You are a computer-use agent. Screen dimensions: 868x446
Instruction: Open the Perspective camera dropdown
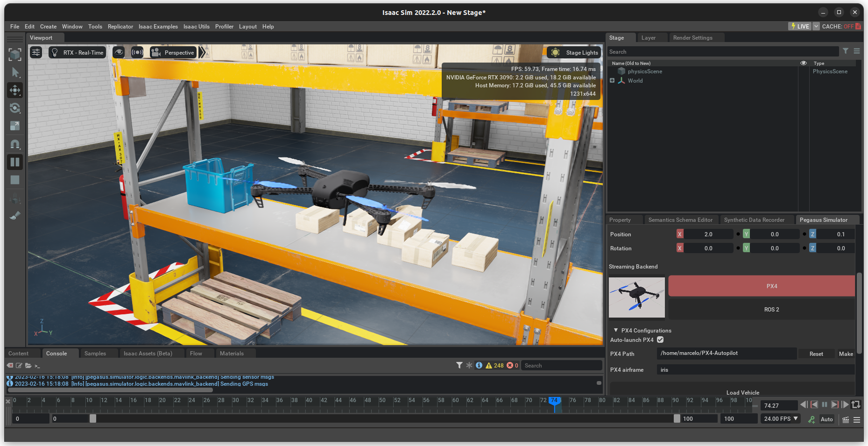173,52
